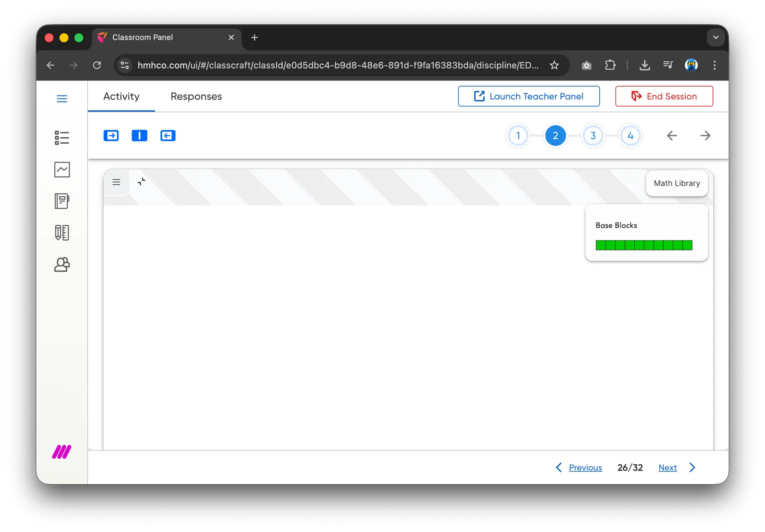Screen dimensions: 765x532
Task: Switch to left panel layout view
Action: 111,136
